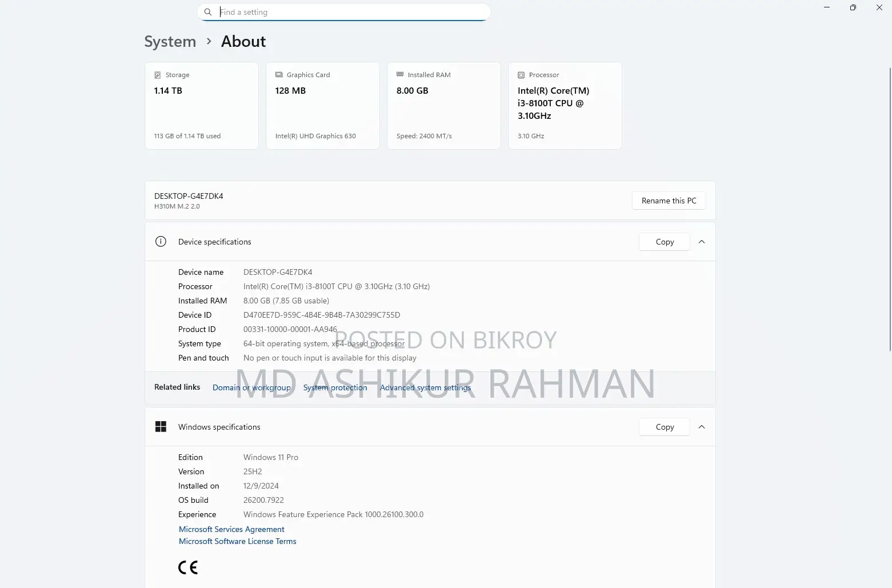Click Rename this PC button
Viewport: 892px width, 588px height.
(669, 201)
